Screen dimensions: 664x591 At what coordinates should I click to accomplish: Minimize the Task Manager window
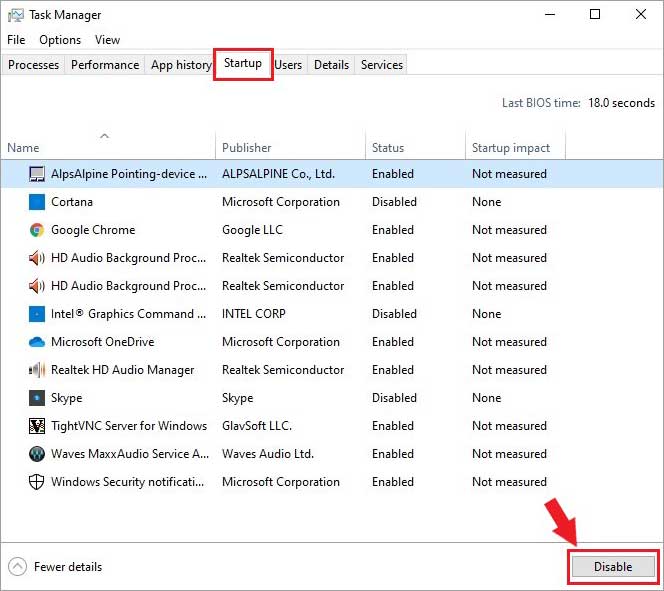click(550, 14)
